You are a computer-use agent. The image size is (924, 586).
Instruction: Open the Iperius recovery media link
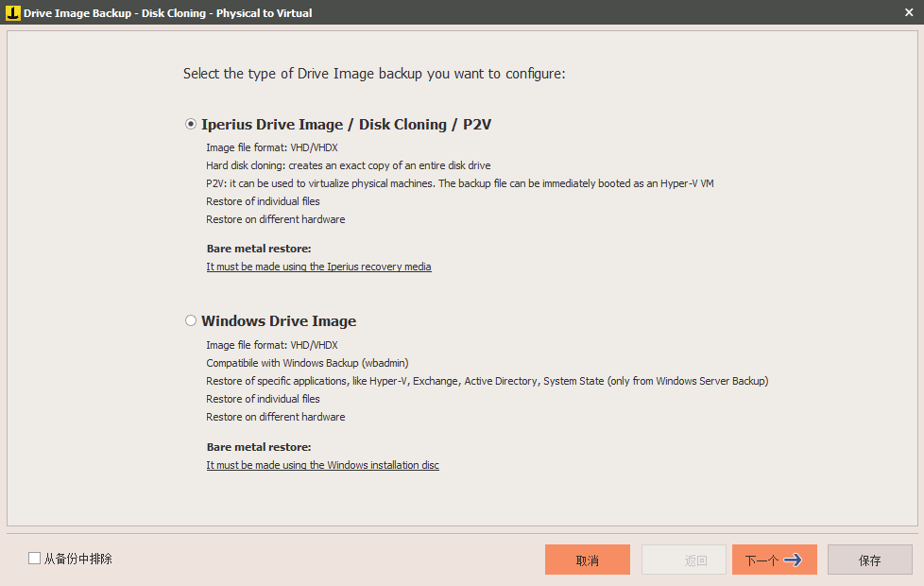[318, 267]
